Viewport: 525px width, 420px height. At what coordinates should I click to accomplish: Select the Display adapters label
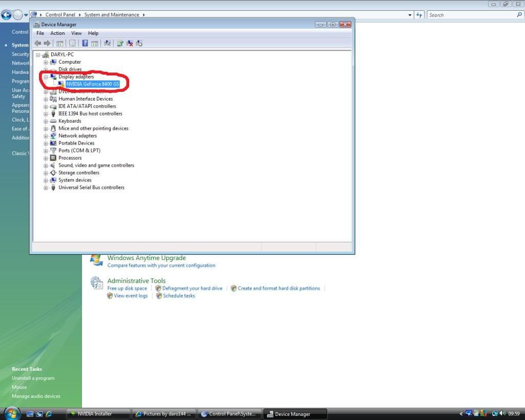(x=76, y=77)
